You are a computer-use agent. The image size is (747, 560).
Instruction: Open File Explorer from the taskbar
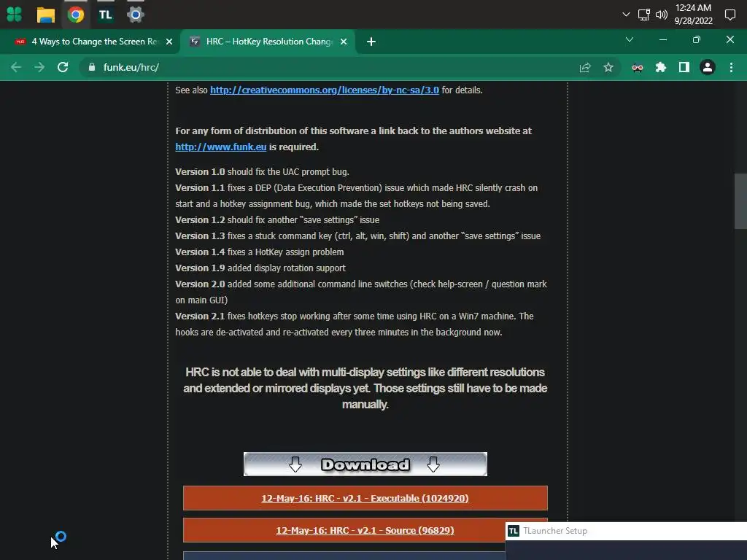pos(46,15)
